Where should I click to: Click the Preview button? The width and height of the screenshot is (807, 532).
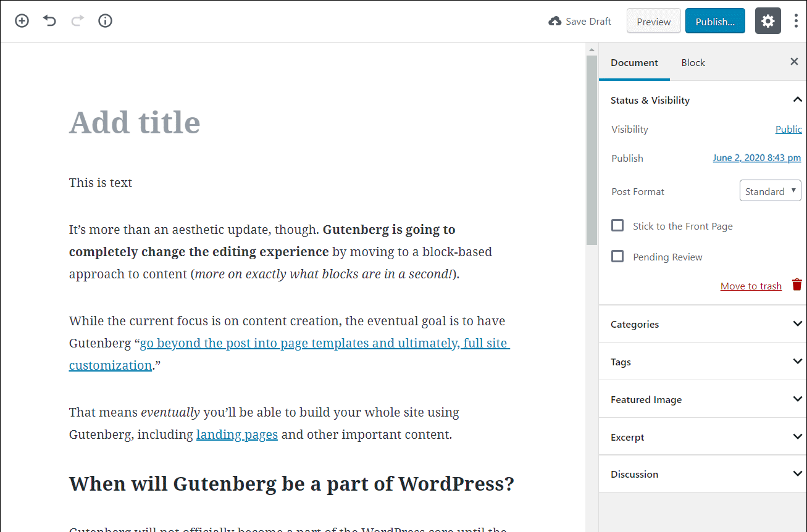tap(654, 21)
